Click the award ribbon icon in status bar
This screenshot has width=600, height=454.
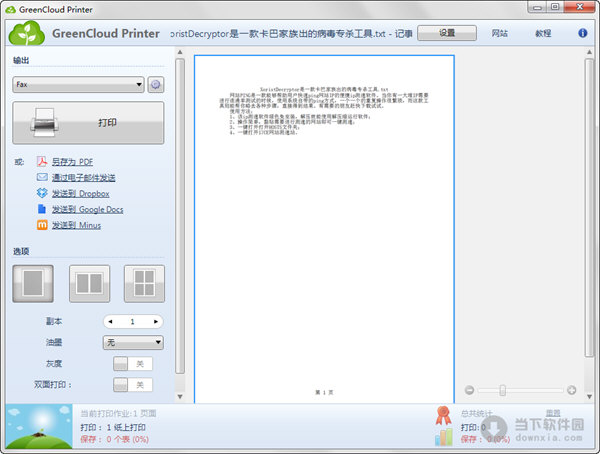[x=443, y=415]
